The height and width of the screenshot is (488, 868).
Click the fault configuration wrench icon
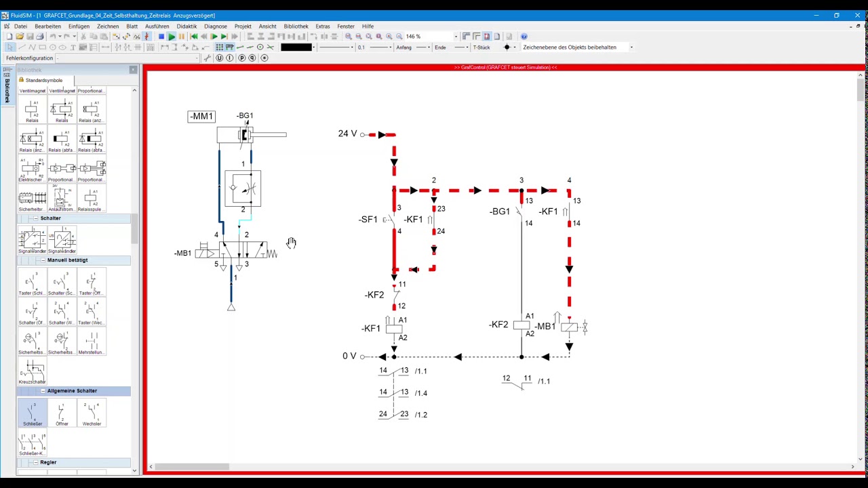(208, 58)
